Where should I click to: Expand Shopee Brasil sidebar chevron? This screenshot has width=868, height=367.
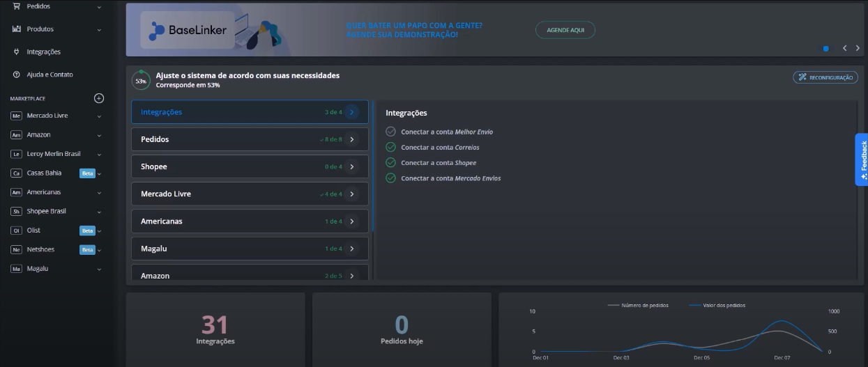coord(99,212)
